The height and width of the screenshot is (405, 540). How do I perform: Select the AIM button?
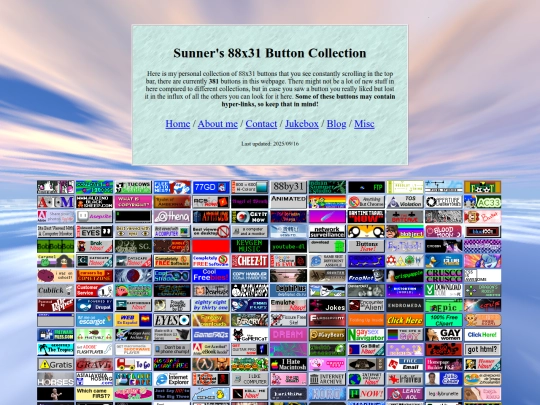click(x=55, y=202)
